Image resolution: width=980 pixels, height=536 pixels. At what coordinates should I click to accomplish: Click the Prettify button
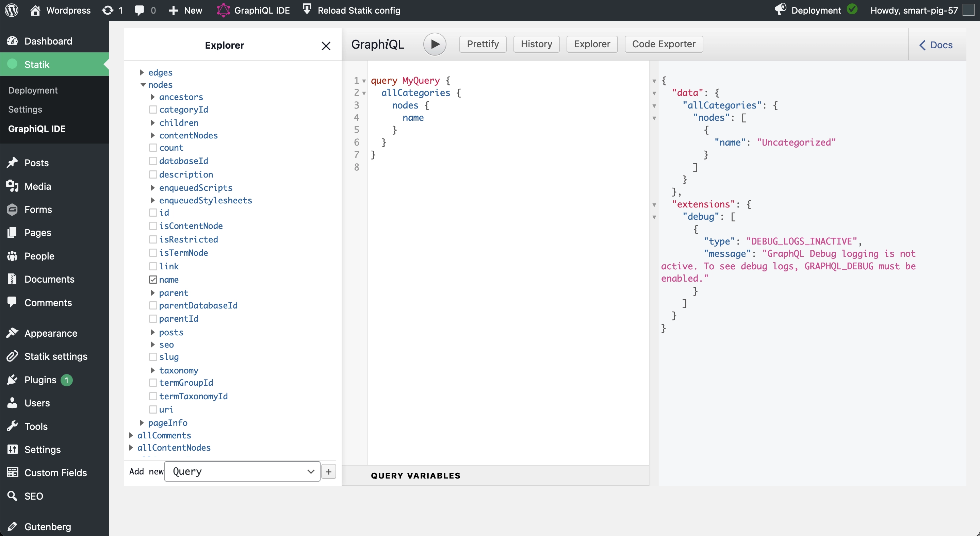tap(483, 44)
